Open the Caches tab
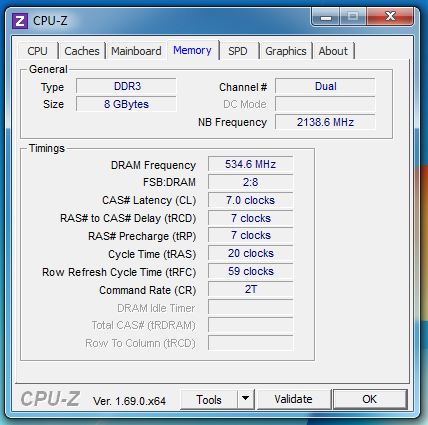Viewport: 428px width, 425px height. [x=82, y=51]
